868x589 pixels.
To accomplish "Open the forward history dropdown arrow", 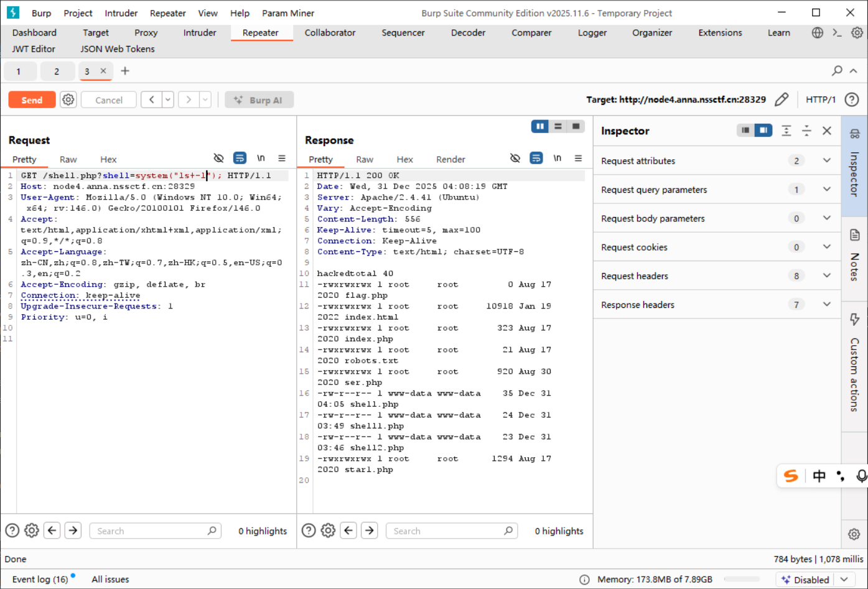I will [205, 100].
